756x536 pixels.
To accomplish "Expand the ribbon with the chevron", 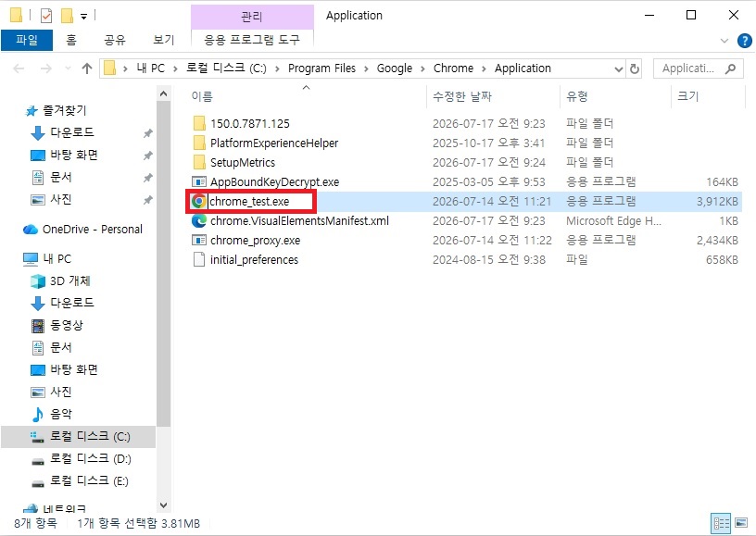I will (724, 41).
